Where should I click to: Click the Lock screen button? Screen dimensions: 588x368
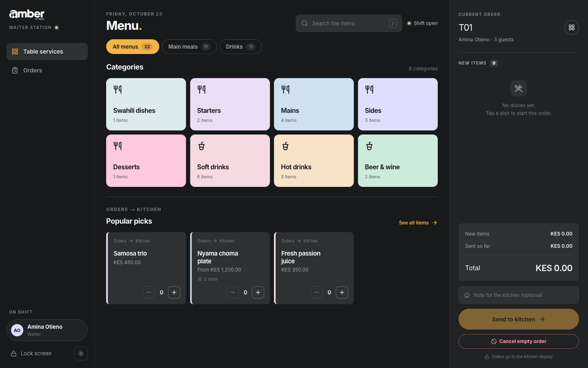click(40, 354)
